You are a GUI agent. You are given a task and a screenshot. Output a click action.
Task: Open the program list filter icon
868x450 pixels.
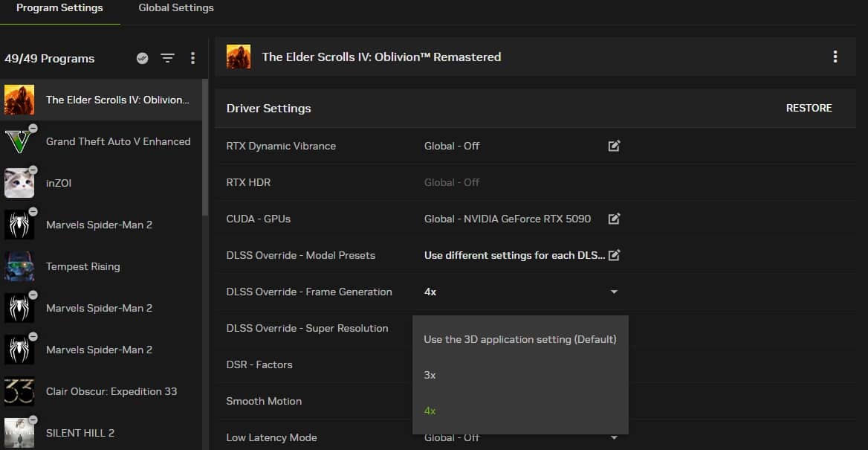point(168,58)
